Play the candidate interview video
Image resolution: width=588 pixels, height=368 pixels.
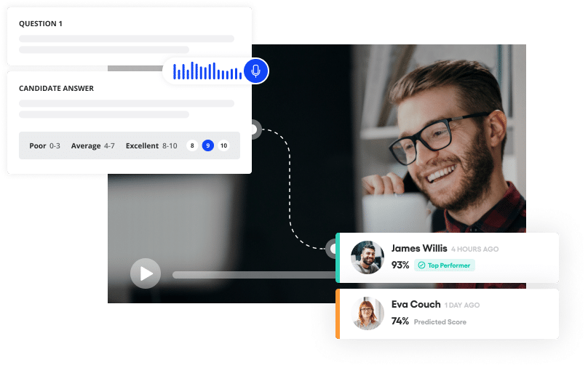[146, 273]
